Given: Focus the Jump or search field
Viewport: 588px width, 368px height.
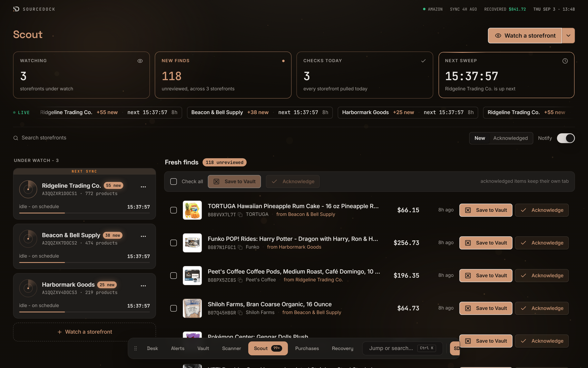Looking at the screenshot, I should (402, 348).
